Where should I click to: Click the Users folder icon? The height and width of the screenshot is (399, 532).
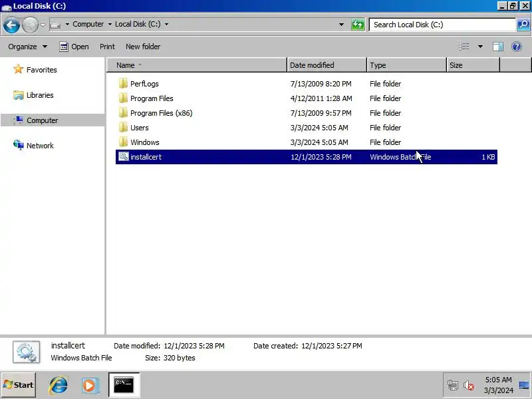[123, 127]
